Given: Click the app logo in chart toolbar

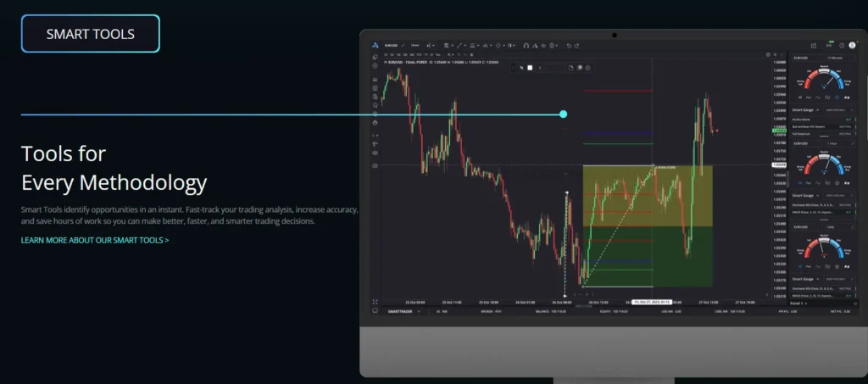Looking at the screenshot, I should coord(375,46).
